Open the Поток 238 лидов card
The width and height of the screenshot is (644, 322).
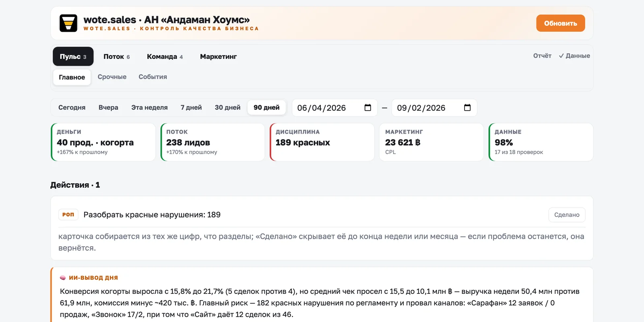click(x=213, y=142)
